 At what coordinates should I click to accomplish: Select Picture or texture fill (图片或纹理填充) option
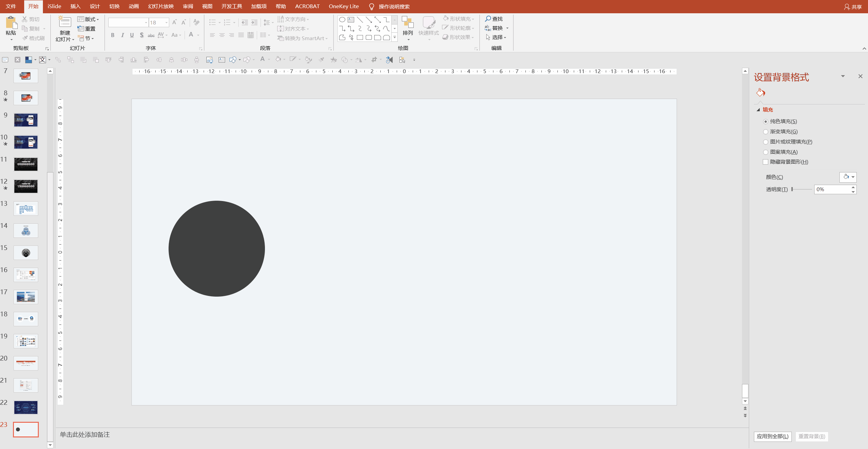tap(766, 142)
